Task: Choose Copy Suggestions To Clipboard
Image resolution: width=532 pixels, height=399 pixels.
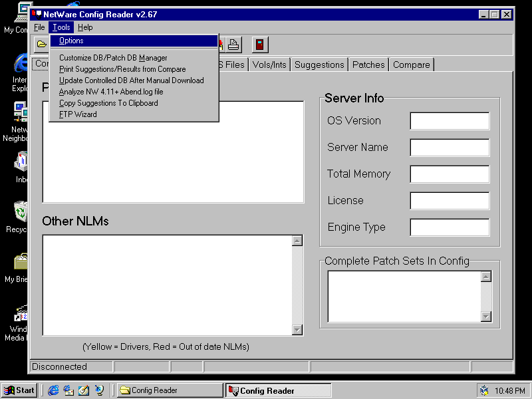Action: tap(134, 103)
